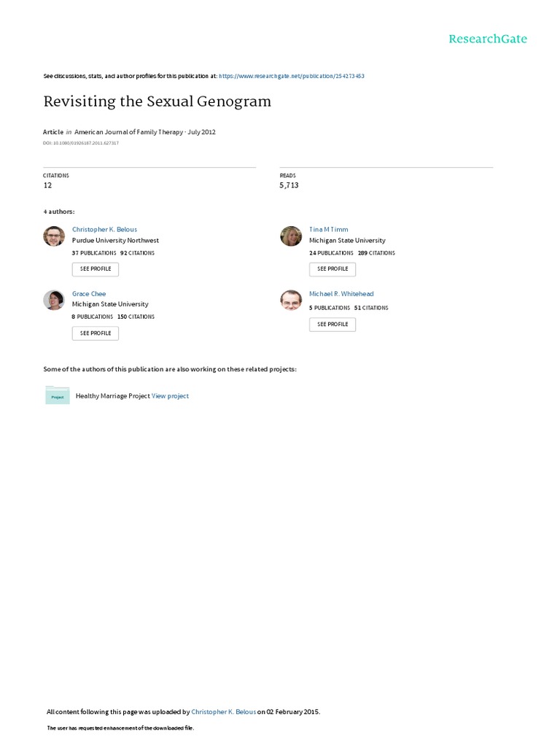Open Michael R. Whitehead author link
560x747 pixels.
(x=341, y=293)
